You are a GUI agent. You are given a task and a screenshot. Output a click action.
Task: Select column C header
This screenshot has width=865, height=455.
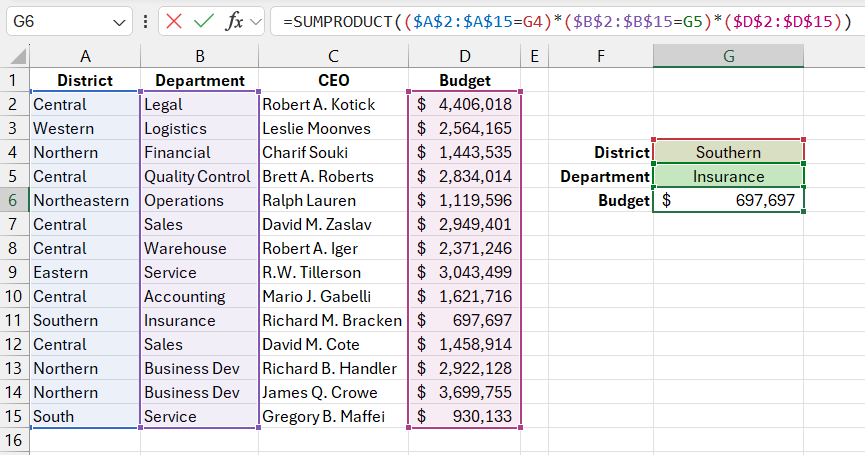[x=333, y=56]
